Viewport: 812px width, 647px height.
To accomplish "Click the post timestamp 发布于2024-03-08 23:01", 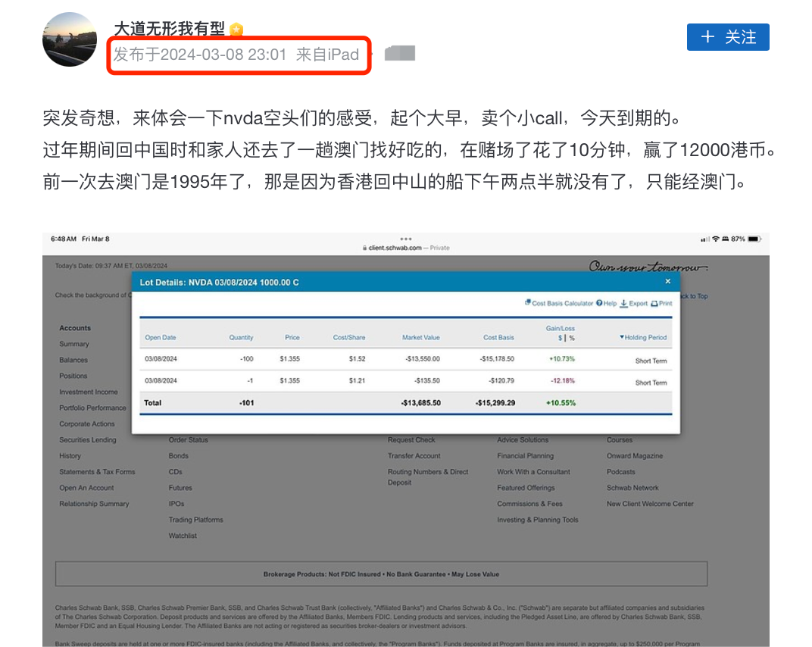I will point(200,55).
